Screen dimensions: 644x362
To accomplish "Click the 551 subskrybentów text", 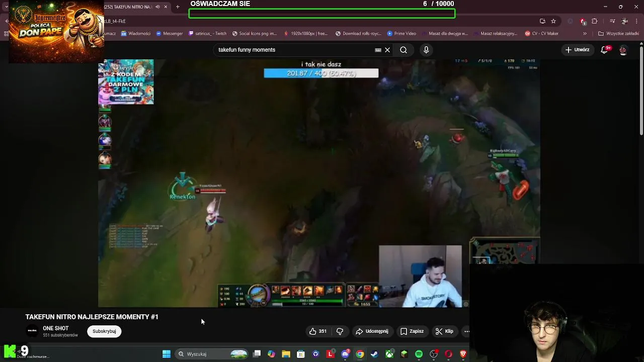I will point(60,335).
